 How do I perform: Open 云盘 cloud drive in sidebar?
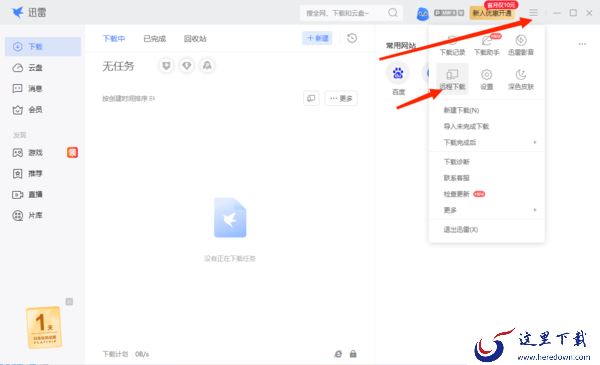43,68
